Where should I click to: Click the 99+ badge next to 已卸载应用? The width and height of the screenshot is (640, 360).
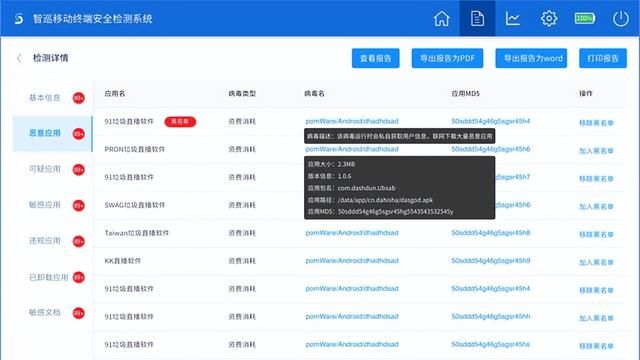coord(78,278)
